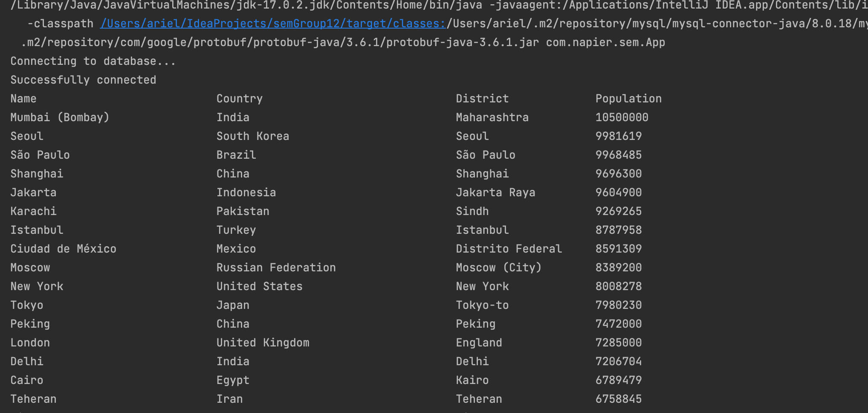
Task: Click the population value 10500000
Action: [x=622, y=117]
